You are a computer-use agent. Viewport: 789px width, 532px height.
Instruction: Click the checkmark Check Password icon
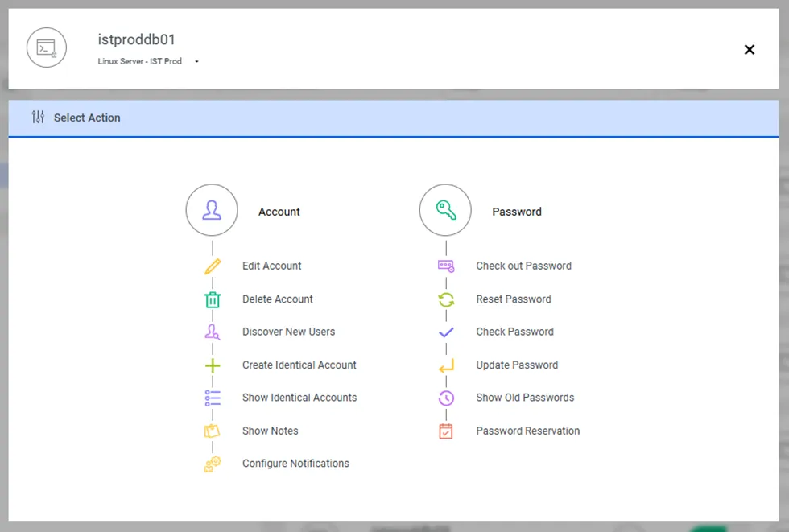446,332
